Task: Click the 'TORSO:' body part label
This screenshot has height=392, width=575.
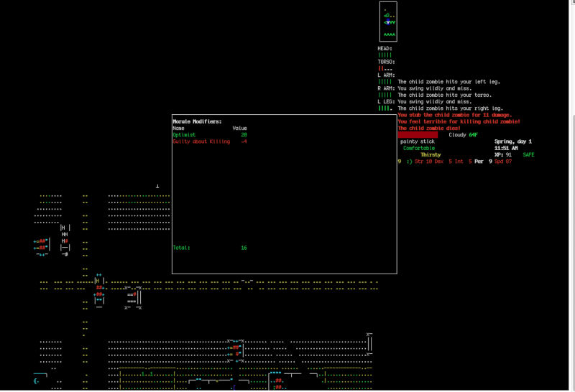Action: (x=386, y=62)
